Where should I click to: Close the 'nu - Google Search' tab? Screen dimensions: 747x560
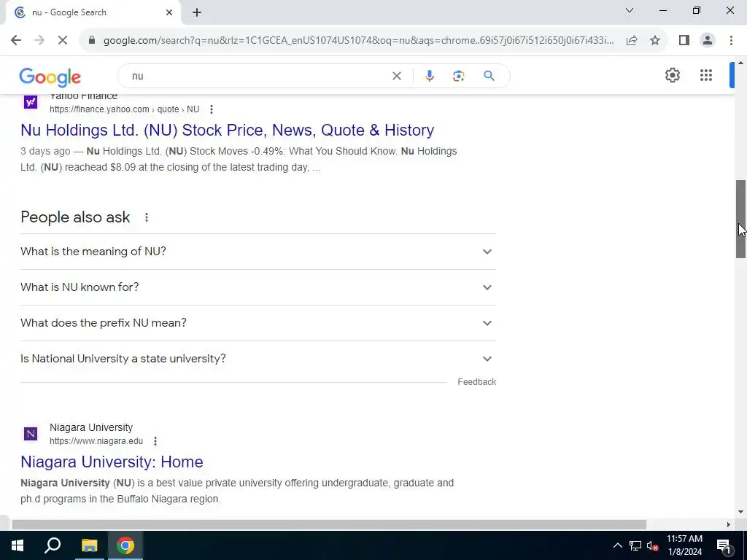(169, 12)
